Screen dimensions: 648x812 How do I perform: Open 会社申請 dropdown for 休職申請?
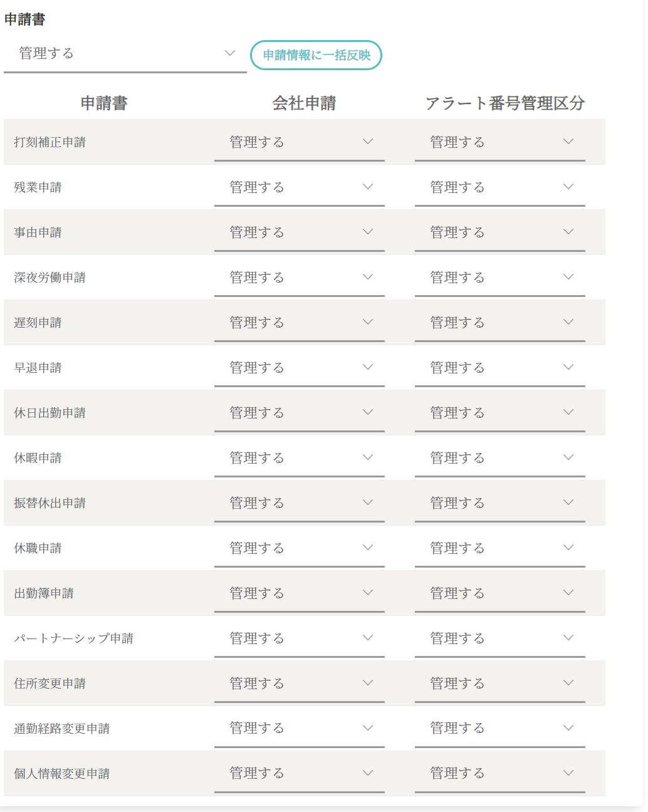[x=300, y=548]
